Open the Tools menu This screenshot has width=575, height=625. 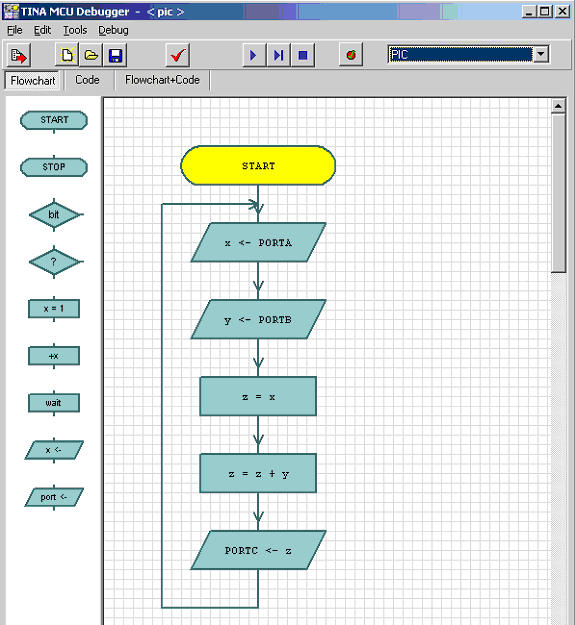coord(75,30)
